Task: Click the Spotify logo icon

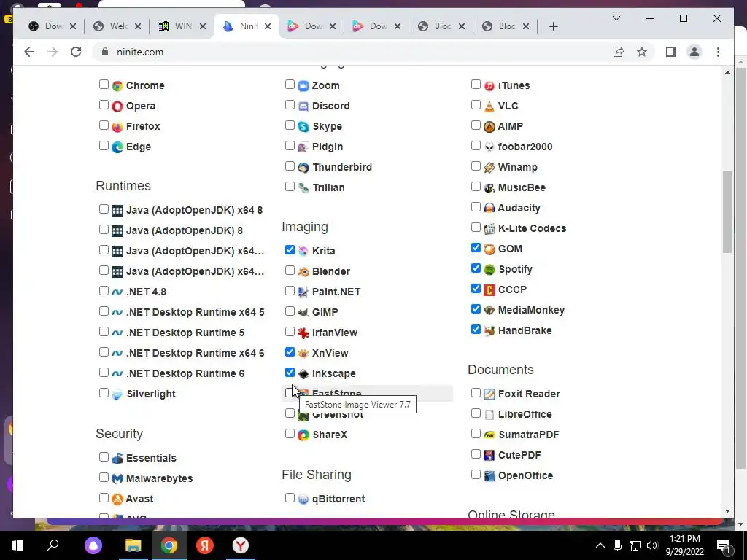Action: (x=489, y=270)
